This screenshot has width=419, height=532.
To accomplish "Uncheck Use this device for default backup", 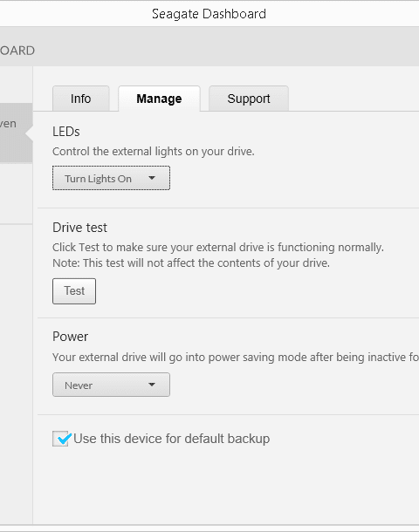I will (x=60, y=439).
